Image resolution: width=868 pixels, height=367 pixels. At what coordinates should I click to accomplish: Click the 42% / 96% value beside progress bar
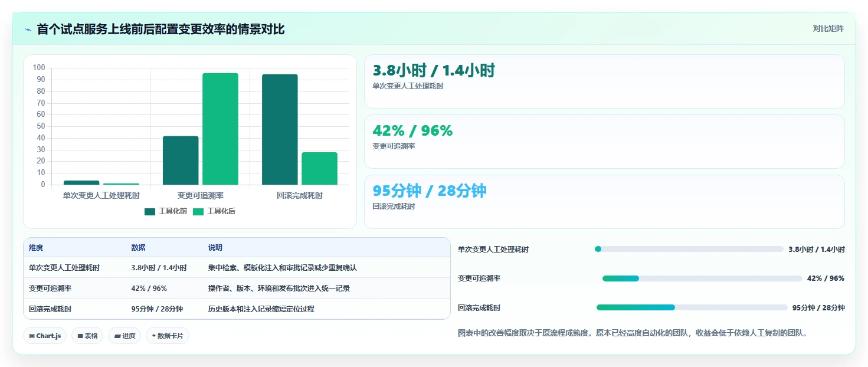[x=826, y=278]
